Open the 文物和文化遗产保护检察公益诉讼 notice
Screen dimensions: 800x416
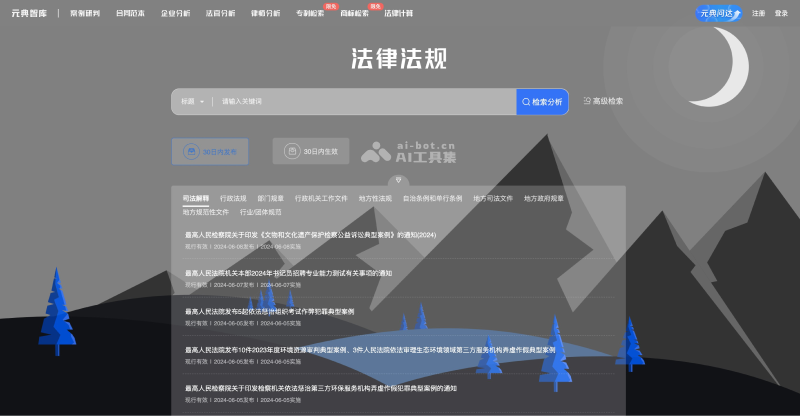(310, 235)
